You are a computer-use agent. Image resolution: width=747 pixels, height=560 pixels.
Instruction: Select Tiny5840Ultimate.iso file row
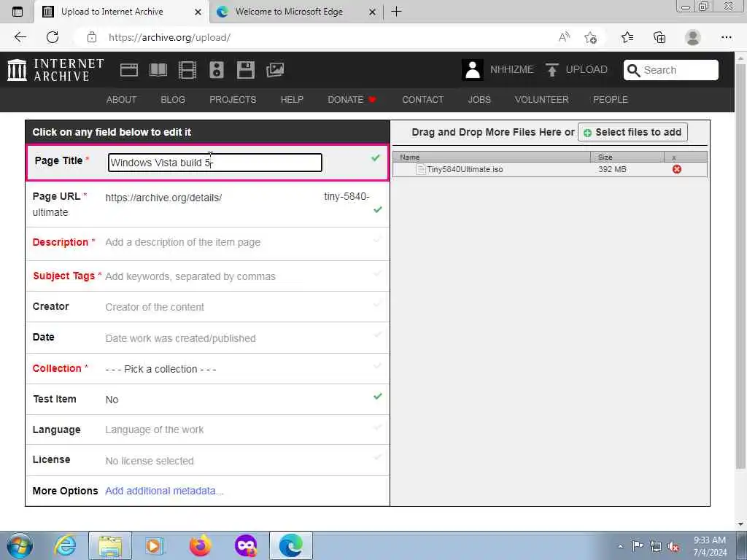coord(550,169)
